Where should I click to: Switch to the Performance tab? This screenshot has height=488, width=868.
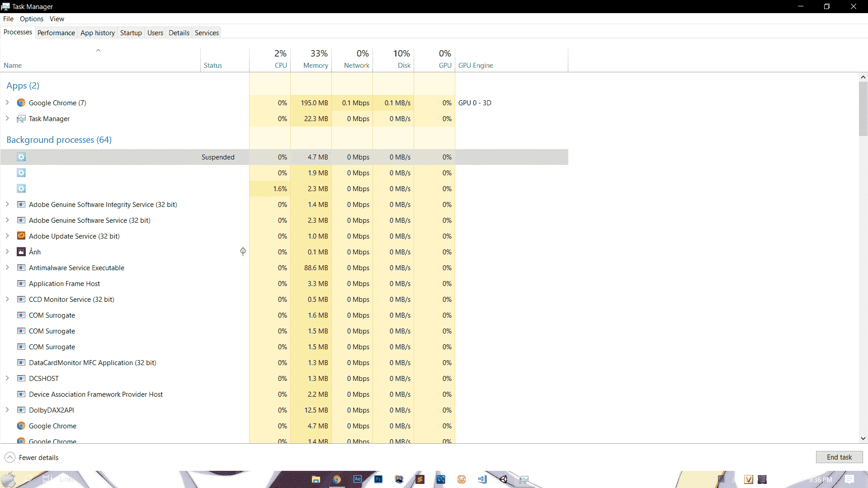pyautogui.click(x=56, y=33)
